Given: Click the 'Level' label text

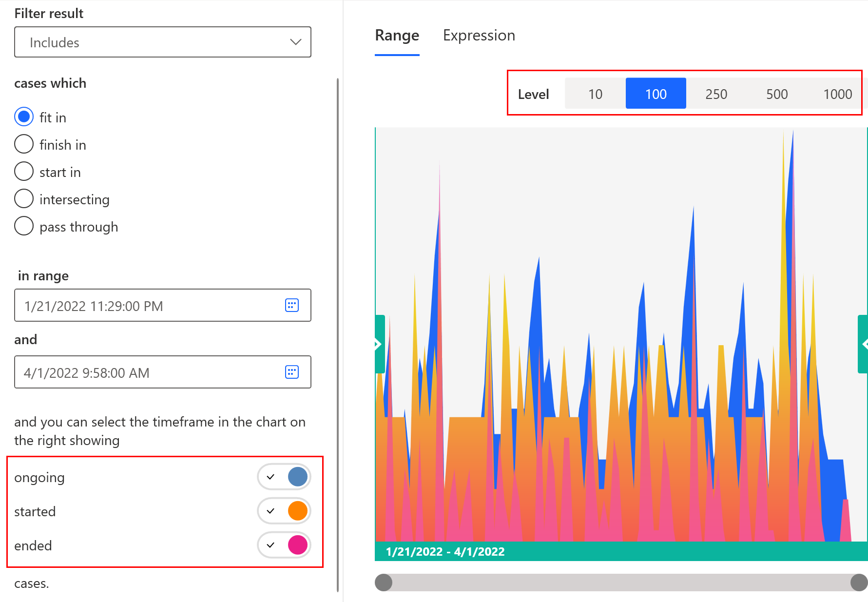Looking at the screenshot, I should (533, 94).
